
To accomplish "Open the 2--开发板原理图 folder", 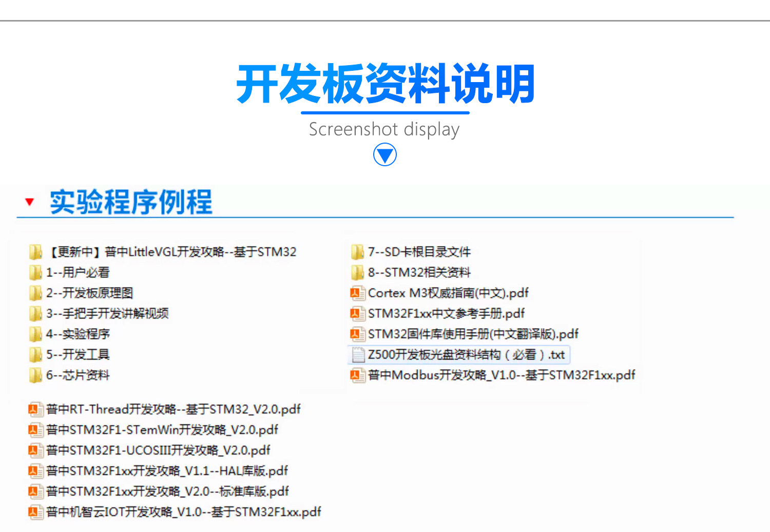I will 89,293.
